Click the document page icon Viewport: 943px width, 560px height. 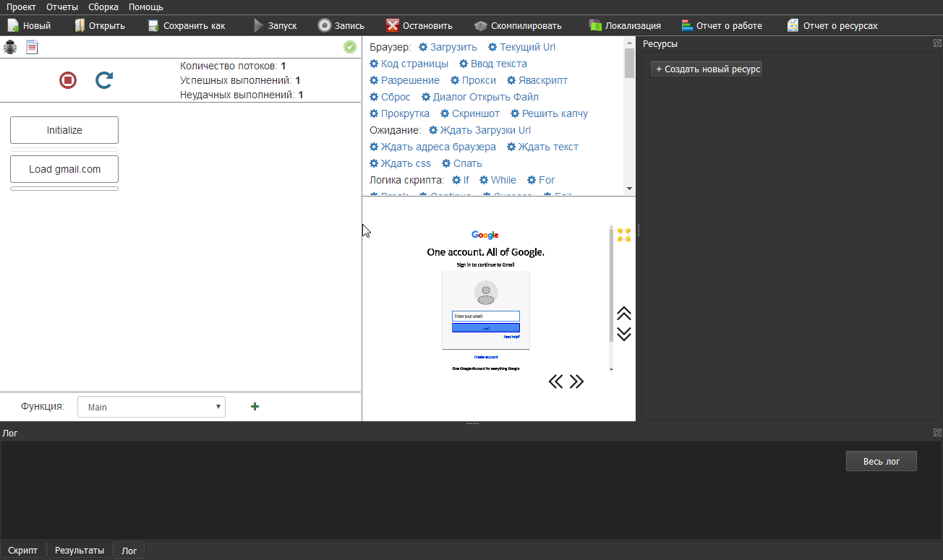[32, 48]
